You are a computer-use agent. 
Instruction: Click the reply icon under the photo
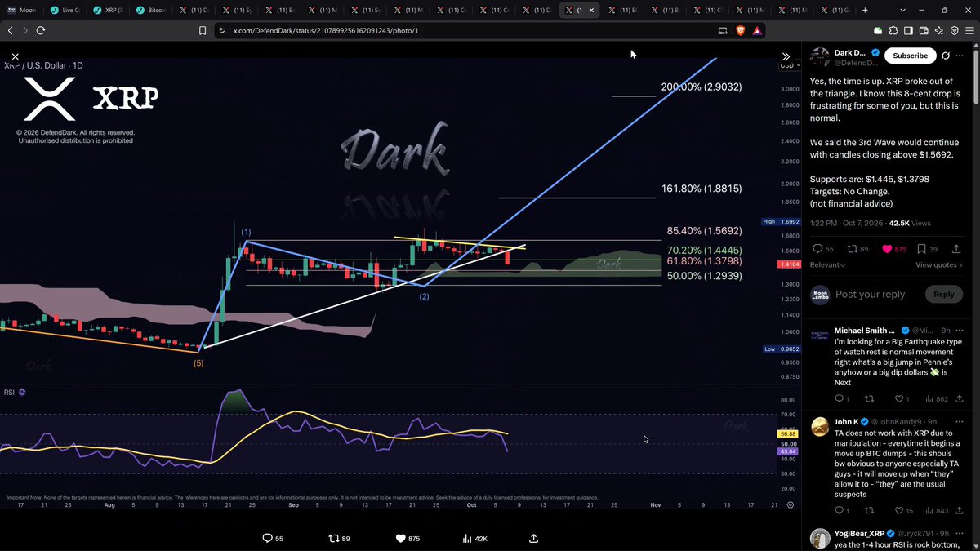point(267,539)
